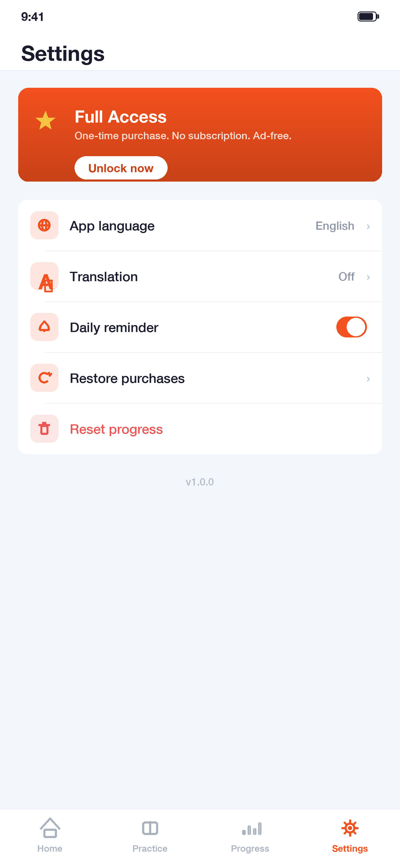Image resolution: width=400 pixels, height=868 pixels.
Task: Click the circular arrow restore icon
Action: [x=44, y=378]
